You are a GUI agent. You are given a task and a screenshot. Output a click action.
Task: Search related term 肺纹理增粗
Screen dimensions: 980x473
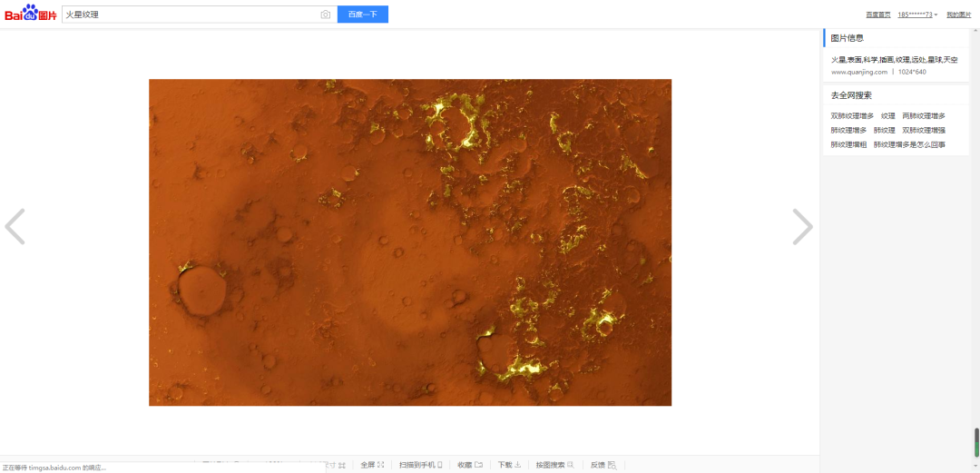coord(848,144)
